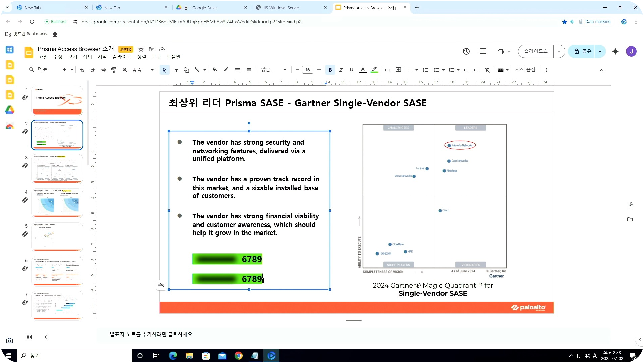Click the undo icon in toolbar
This screenshot has height=363, width=644.
pyautogui.click(x=82, y=70)
